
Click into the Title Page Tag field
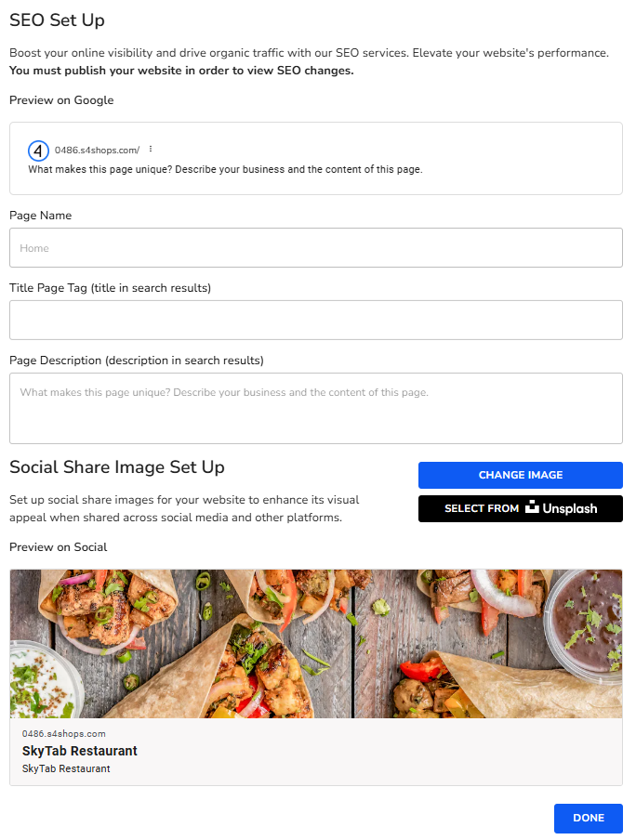(315, 320)
